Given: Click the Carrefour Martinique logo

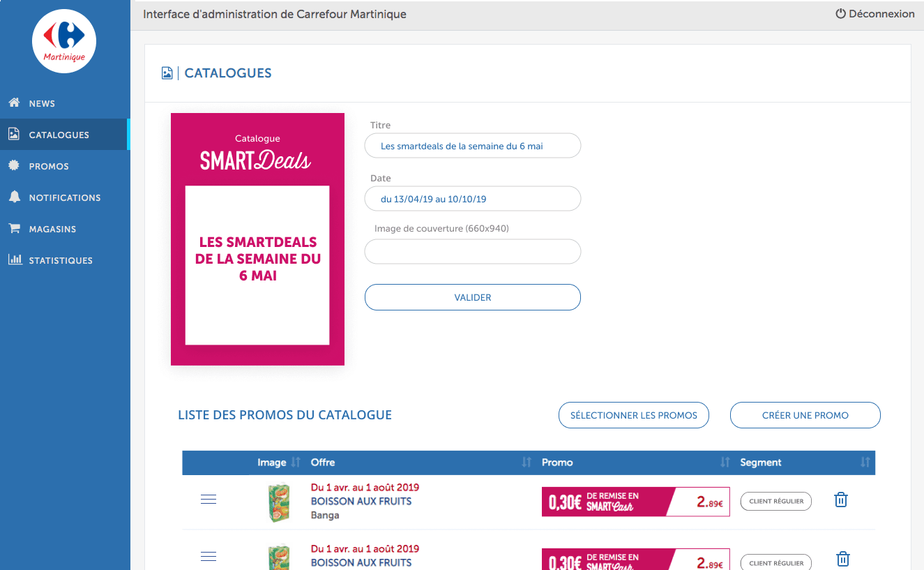Looking at the screenshot, I should [x=64, y=41].
